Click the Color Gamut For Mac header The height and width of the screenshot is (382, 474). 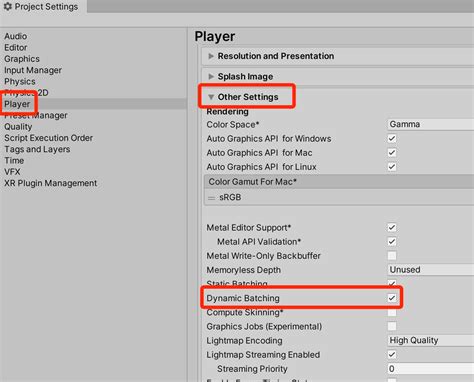pyautogui.click(x=339, y=182)
